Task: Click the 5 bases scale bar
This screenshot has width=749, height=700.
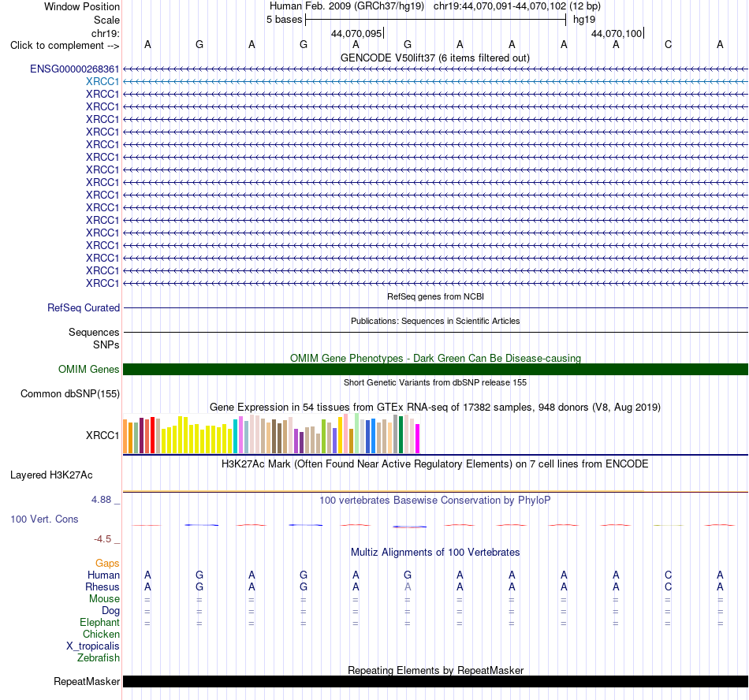Action: pyautogui.click(x=436, y=20)
